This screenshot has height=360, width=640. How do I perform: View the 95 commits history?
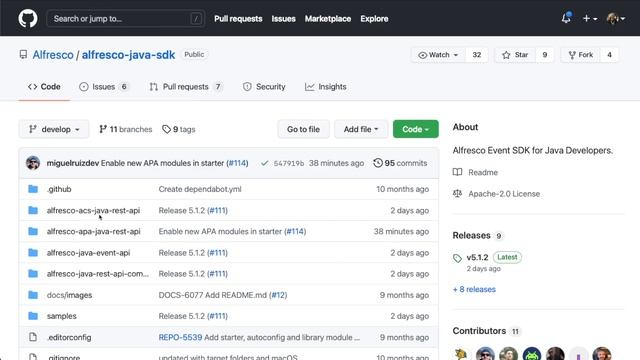(400, 163)
